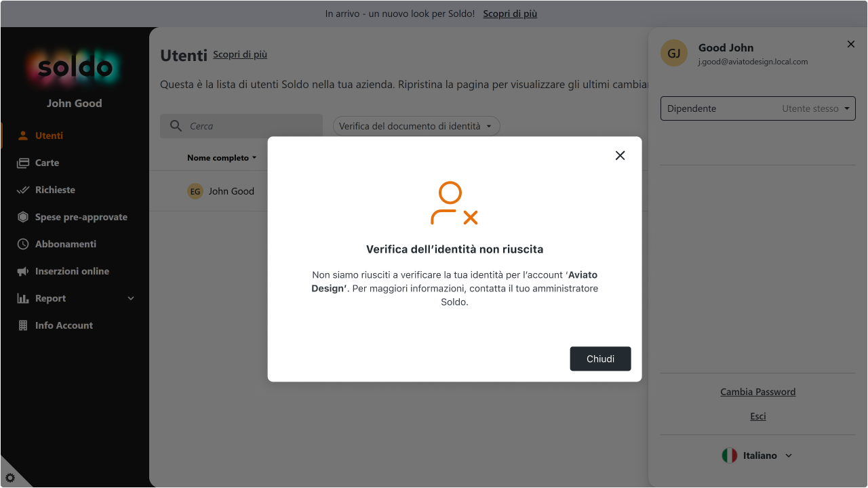Close the identity verification failed dialog
The image size is (868, 488).
(x=620, y=155)
